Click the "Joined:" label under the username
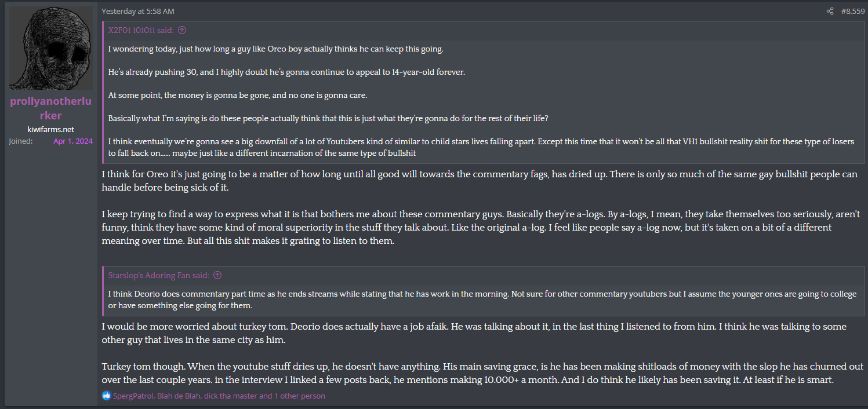 (x=21, y=141)
